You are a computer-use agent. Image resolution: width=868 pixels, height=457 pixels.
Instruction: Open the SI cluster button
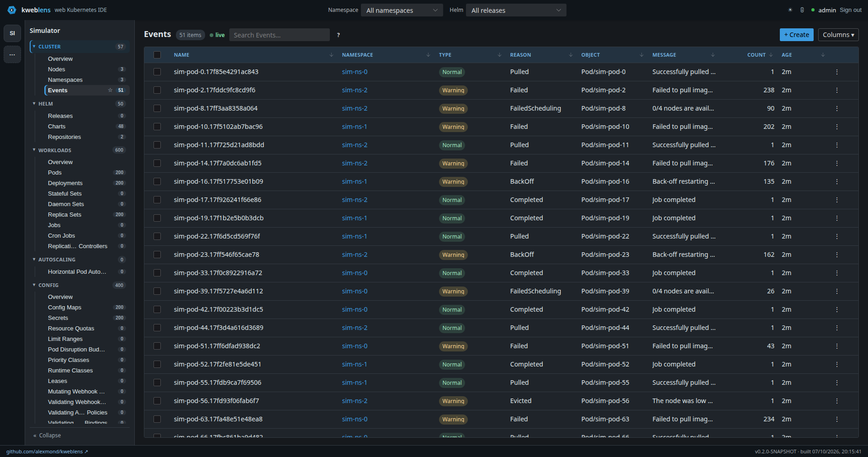click(12, 33)
